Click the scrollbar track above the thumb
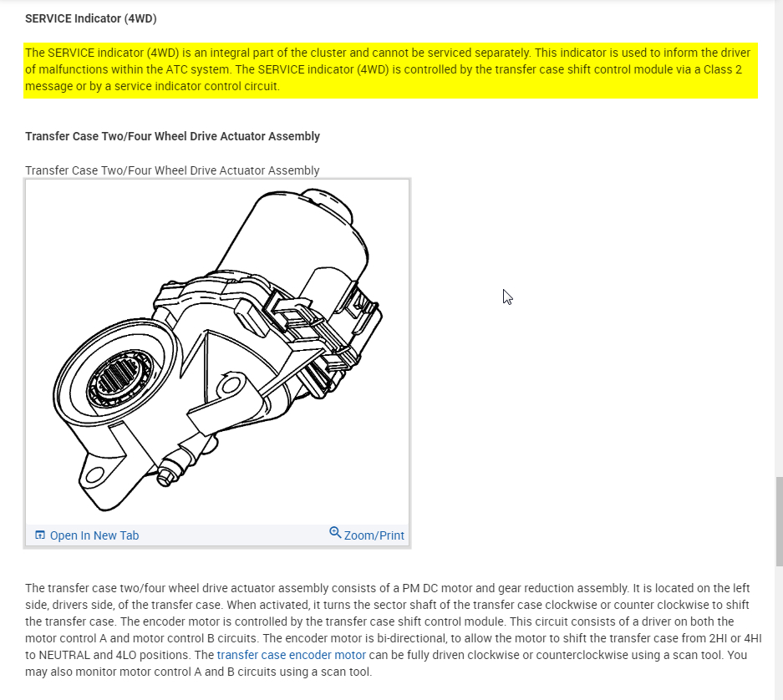 (x=779, y=240)
